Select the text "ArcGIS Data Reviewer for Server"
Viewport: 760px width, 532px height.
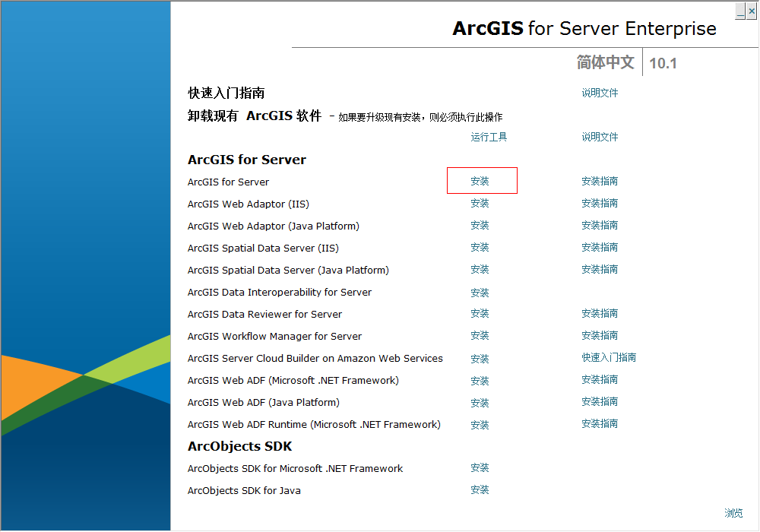pos(264,315)
